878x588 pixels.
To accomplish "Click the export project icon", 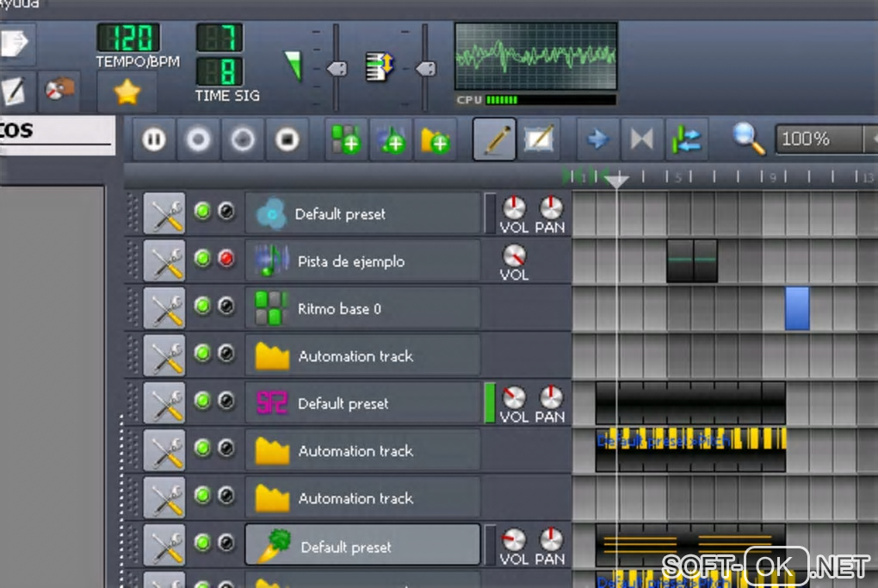I will (x=15, y=44).
